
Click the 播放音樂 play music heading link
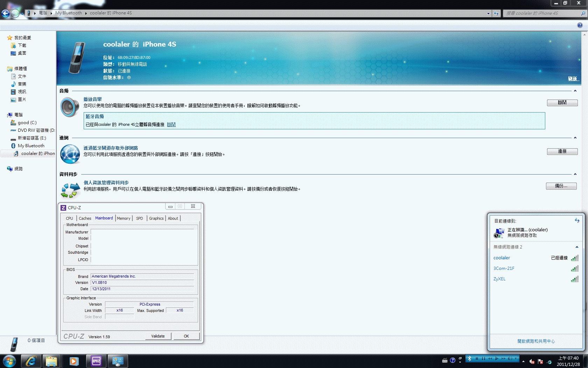[92, 99]
